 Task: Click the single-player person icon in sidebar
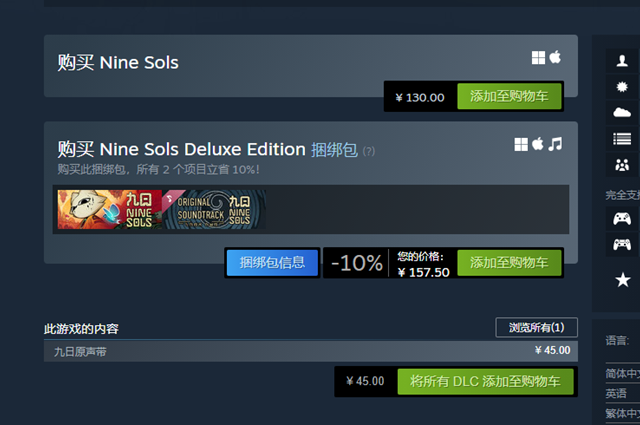click(622, 60)
